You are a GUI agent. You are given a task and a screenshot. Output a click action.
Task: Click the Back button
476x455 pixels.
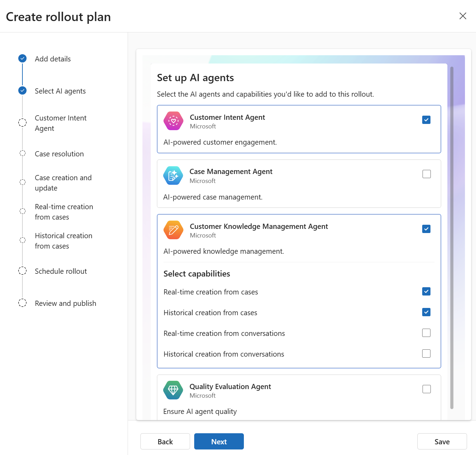click(x=165, y=442)
